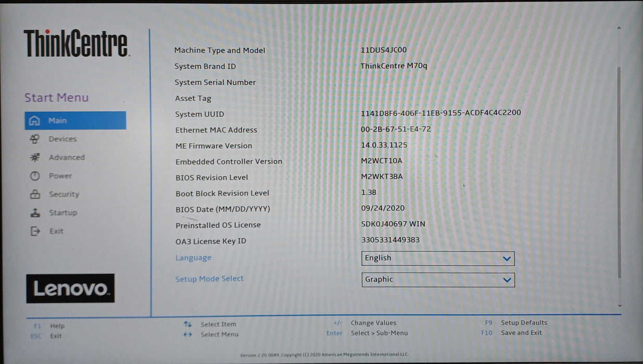This screenshot has width=643, height=364.
Task: Click the ThinkCentre M70q value
Action: [x=394, y=66]
